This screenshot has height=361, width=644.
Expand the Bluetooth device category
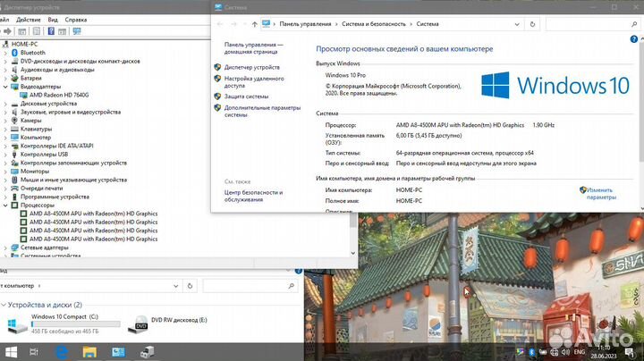[5, 53]
